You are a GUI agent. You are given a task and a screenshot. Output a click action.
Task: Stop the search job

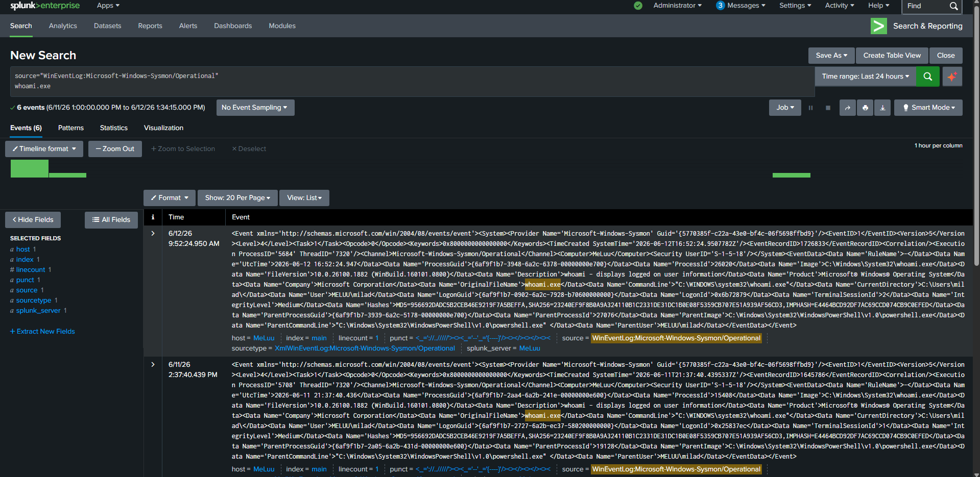point(828,108)
